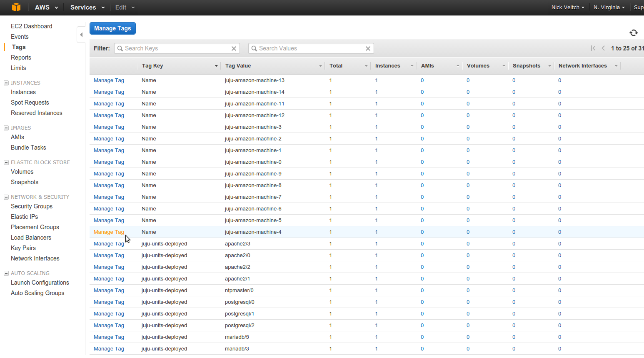The height and width of the screenshot is (358, 644).
Task: Click the Manage Tags button
Action: point(112,28)
